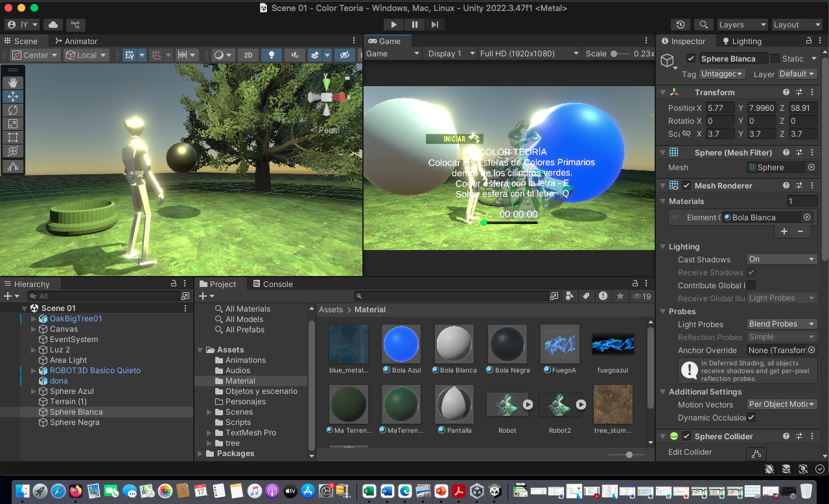The width and height of the screenshot is (829, 504).
Task: Select the Rect transform tool
Action: click(12, 137)
